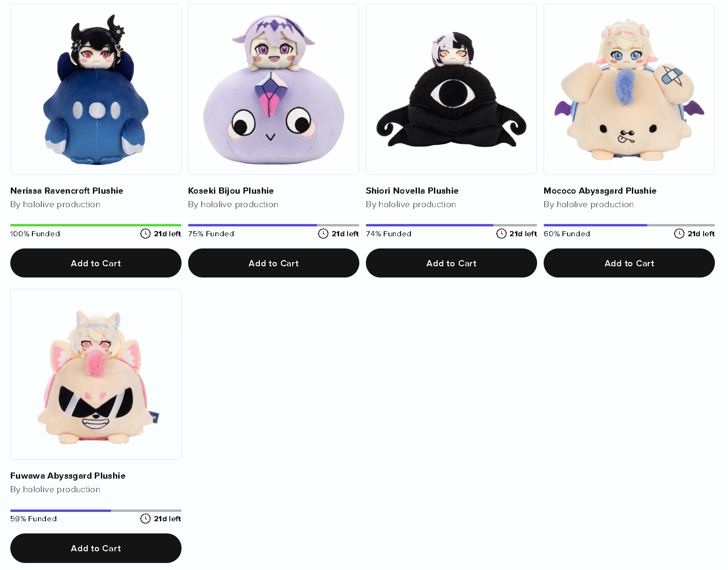Click the green 100% funded progress bar

[x=96, y=225]
